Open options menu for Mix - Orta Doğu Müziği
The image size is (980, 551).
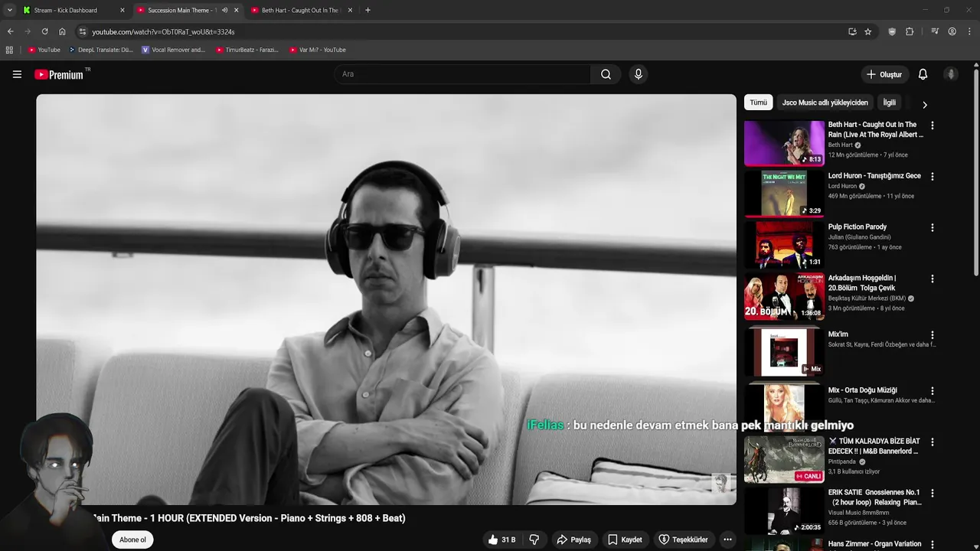932,391
